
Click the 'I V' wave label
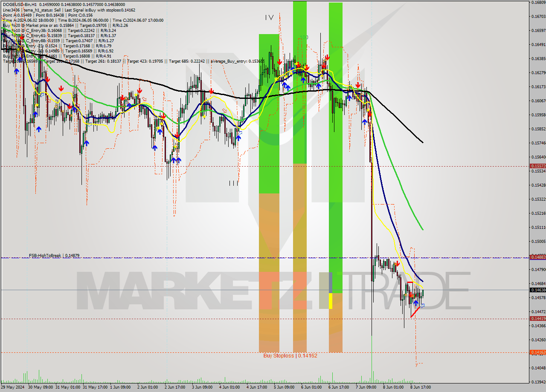(269, 17)
